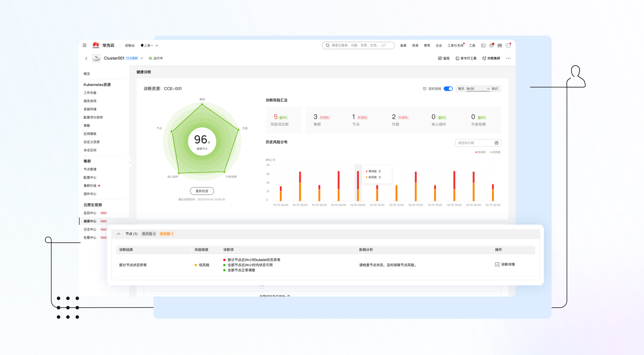Click the three-dot more actions icon
This screenshot has width=644, height=355.
pyautogui.click(x=508, y=58)
